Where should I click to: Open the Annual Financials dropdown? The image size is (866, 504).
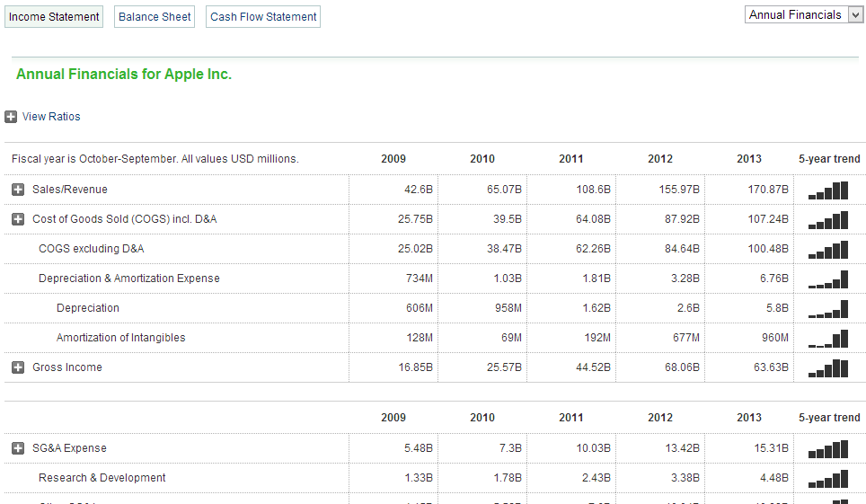click(804, 15)
